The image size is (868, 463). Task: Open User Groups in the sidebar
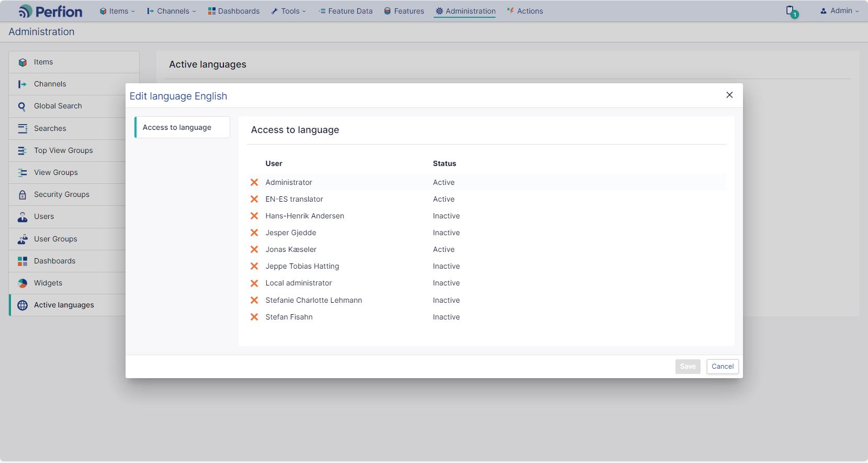coord(67,239)
